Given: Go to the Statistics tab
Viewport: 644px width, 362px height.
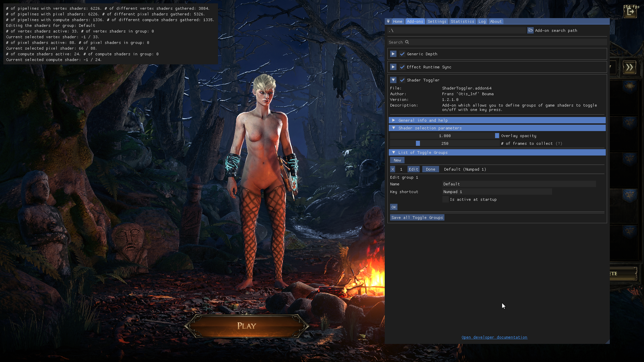Looking at the screenshot, I should (x=463, y=21).
